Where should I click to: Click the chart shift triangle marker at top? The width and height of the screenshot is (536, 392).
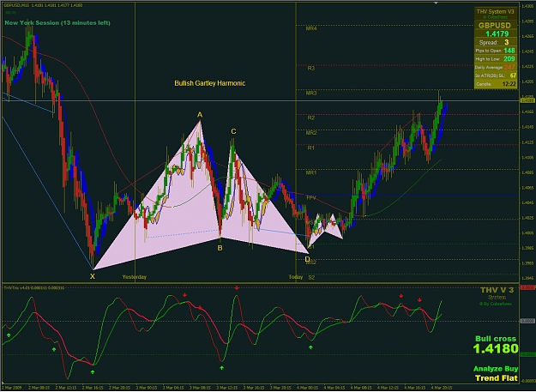(x=436, y=3)
